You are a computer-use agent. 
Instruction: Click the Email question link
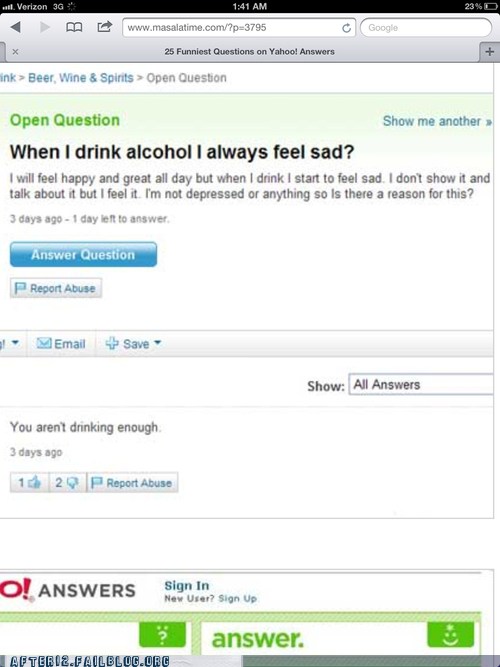pos(61,343)
